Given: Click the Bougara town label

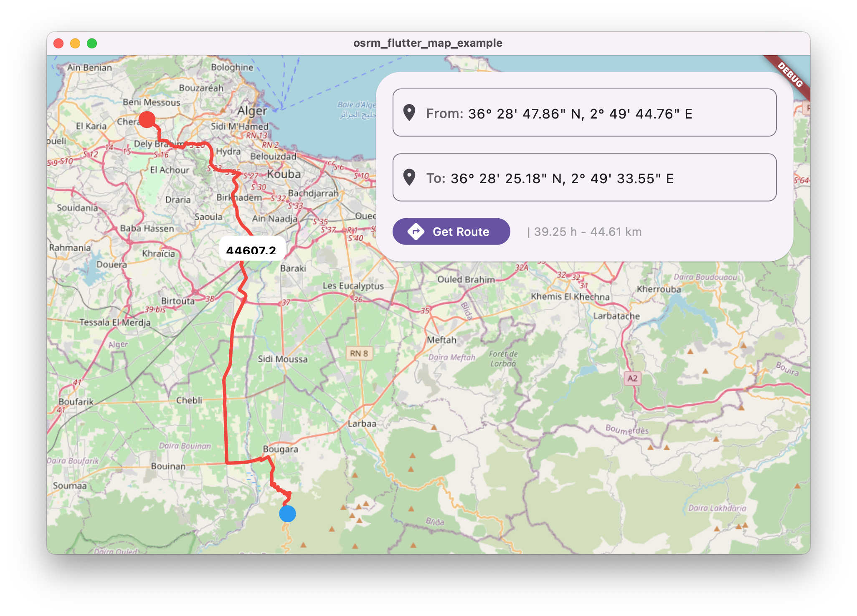Looking at the screenshot, I should [281, 449].
